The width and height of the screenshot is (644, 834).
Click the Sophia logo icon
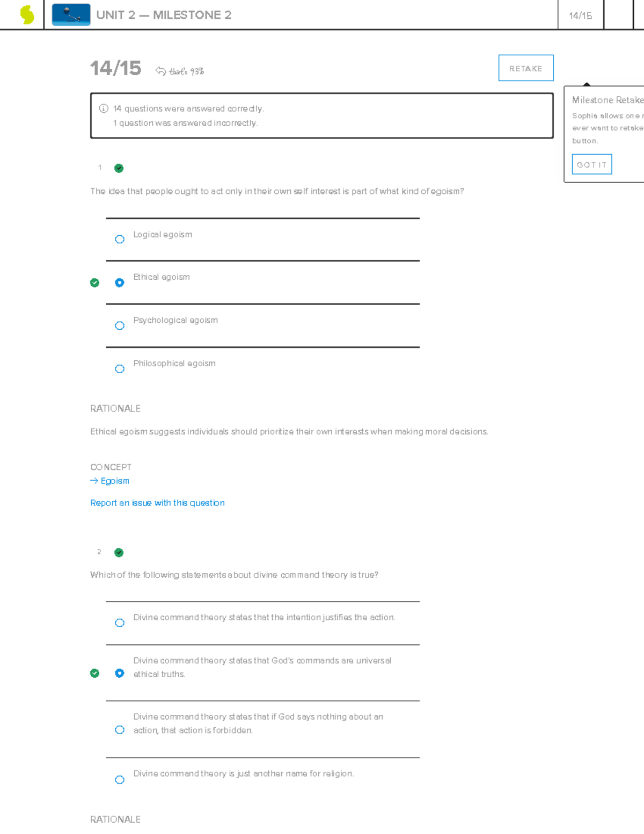27,14
